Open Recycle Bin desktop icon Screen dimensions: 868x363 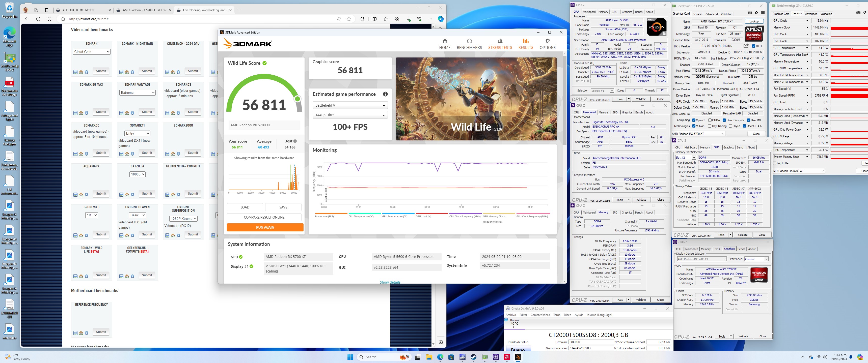coord(9,10)
